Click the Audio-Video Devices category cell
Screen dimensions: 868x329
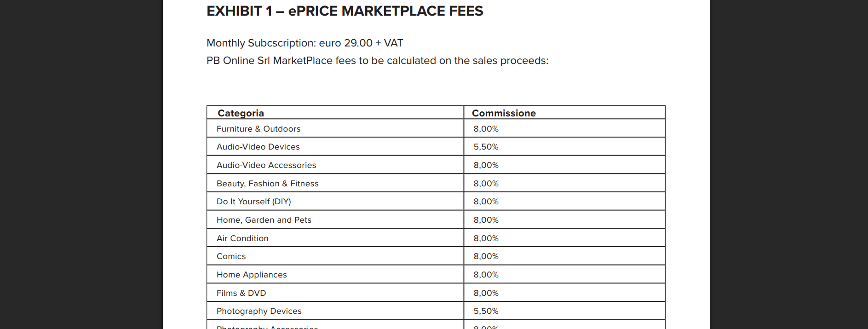coord(258,147)
